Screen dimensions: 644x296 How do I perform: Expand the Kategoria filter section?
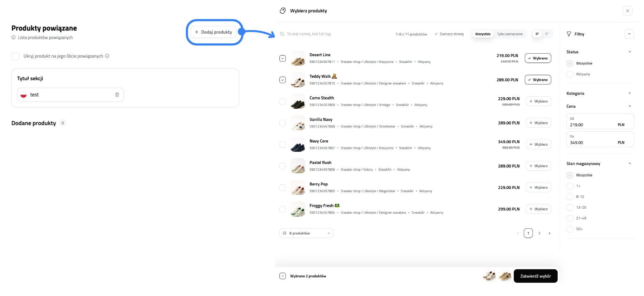pyautogui.click(x=630, y=93)
